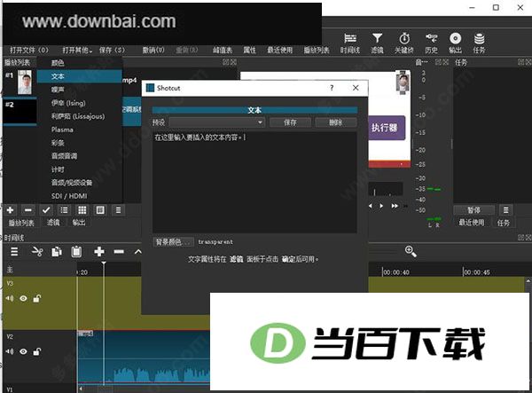Open the 任务 panel hamburger menu
The image size is (532, 393).
tap(506, 210)
